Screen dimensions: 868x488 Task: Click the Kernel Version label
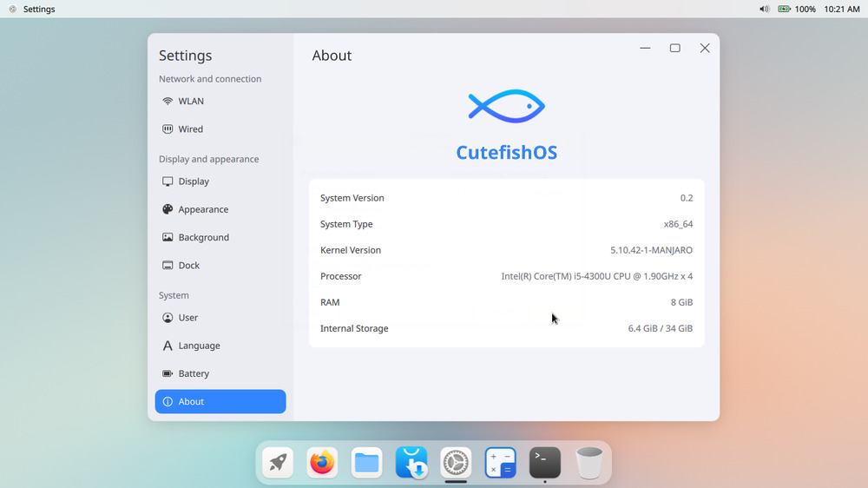pyautogui.click(x=351, y=250)
